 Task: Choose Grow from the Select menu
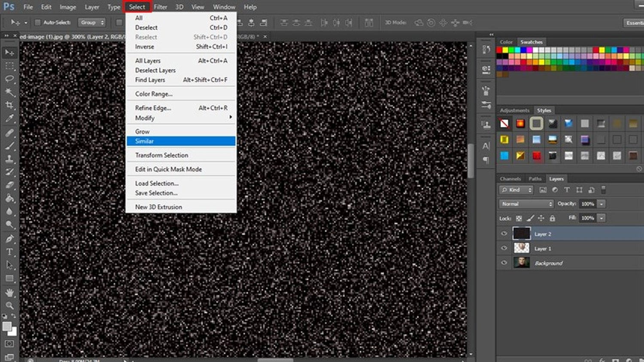181,131
